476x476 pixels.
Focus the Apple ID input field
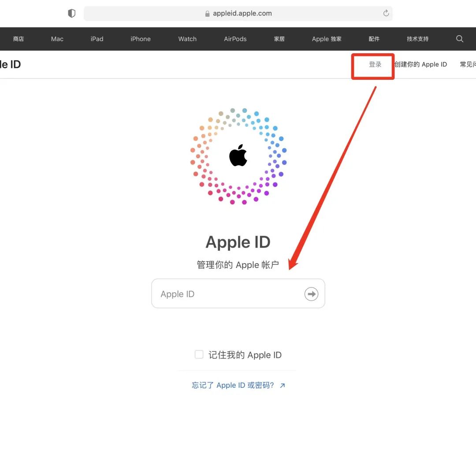coord(238,294)
